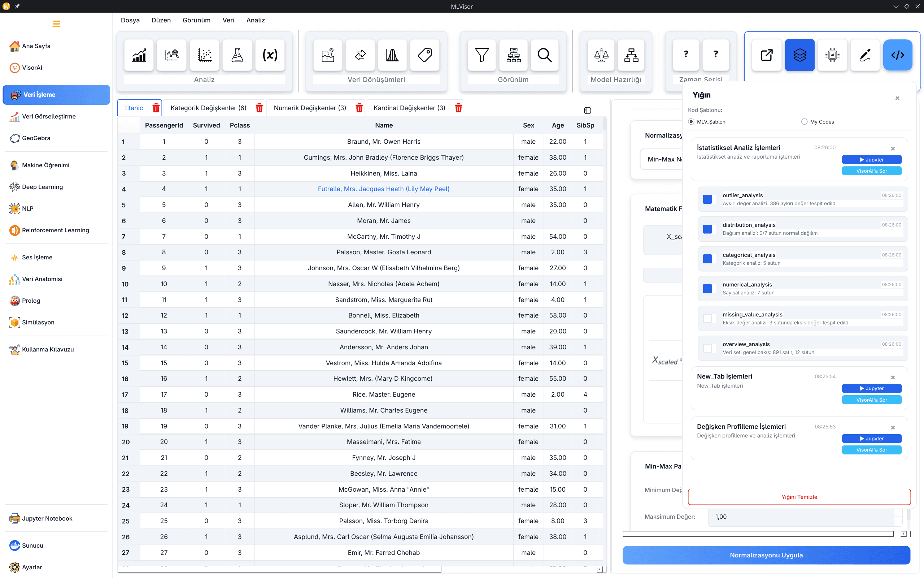Click the link Futrelle, Mrs. Jacques Heath name
This screenshot has height=578, width=924.
tap(383, 189)
